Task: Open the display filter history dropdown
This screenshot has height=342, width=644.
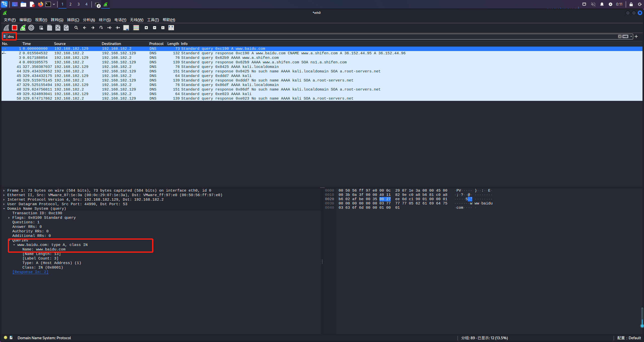Action: pyautogui.click(x=631, y=36)
